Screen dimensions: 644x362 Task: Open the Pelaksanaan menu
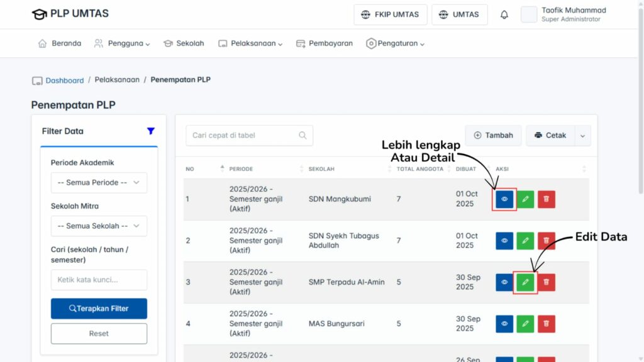coord(250,44)
